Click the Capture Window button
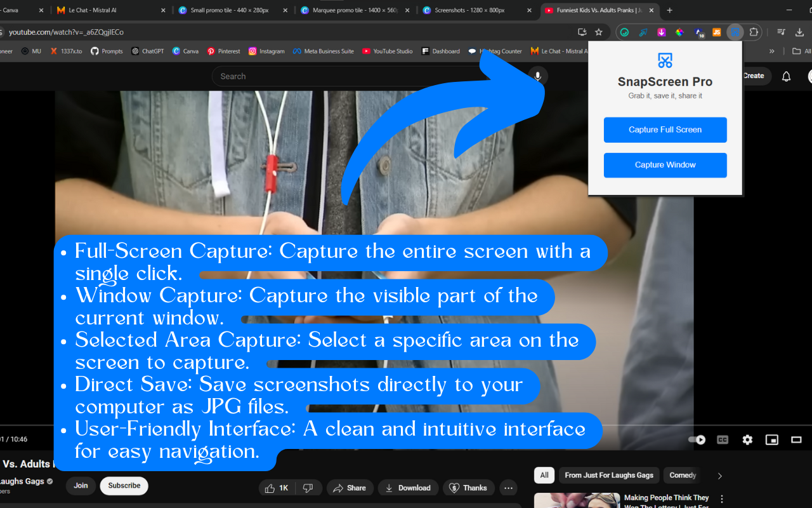The image size is (812, 508). click(665, 165)
